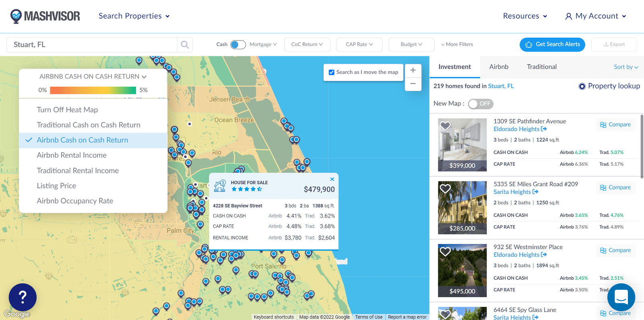
Task: Open Keyboard shortcuts on the map
Action: 274,317
